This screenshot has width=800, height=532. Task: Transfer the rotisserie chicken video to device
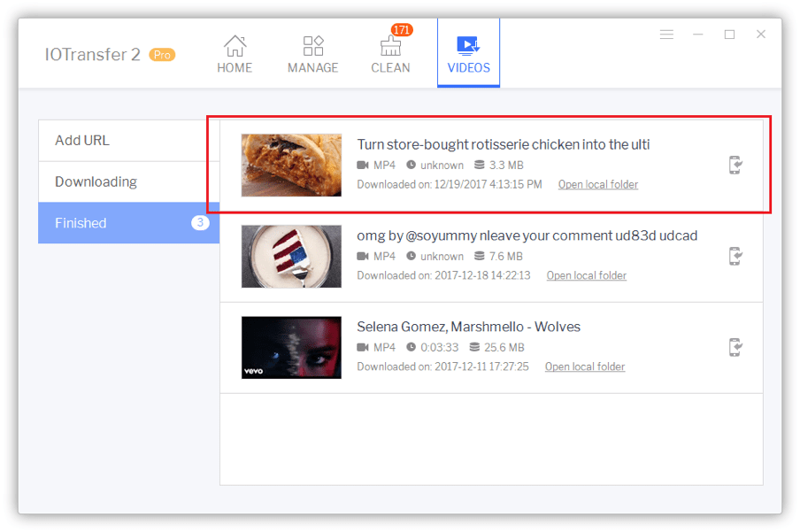tap(735, 166)
